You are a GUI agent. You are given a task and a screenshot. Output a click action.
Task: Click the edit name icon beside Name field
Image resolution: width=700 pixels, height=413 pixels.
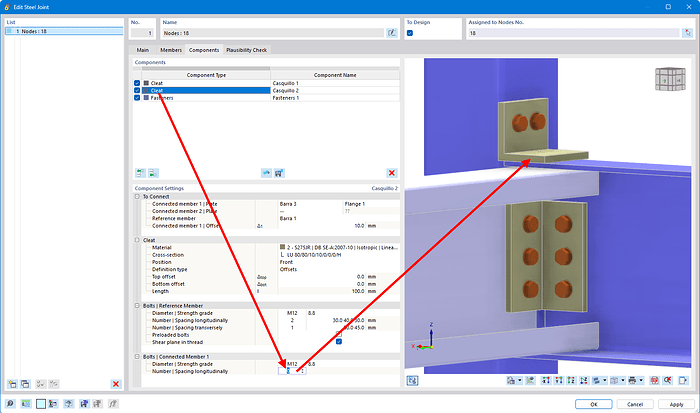[391, 33]
